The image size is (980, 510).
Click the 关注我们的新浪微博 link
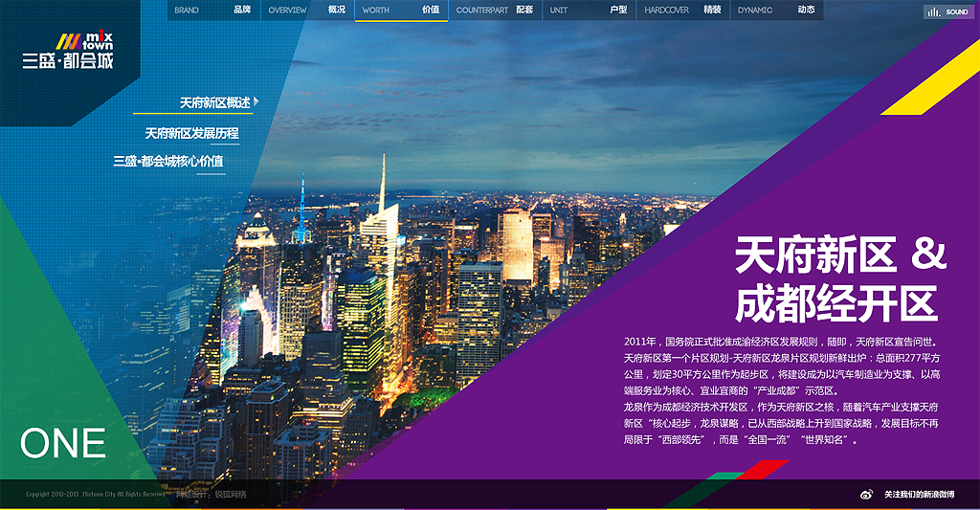pyautogui.click(x=919, y=495)
